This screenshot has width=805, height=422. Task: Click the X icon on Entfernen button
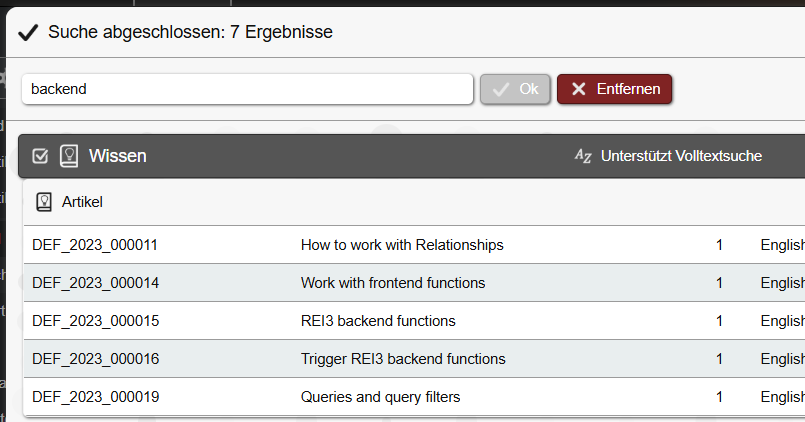coord(578,89)
